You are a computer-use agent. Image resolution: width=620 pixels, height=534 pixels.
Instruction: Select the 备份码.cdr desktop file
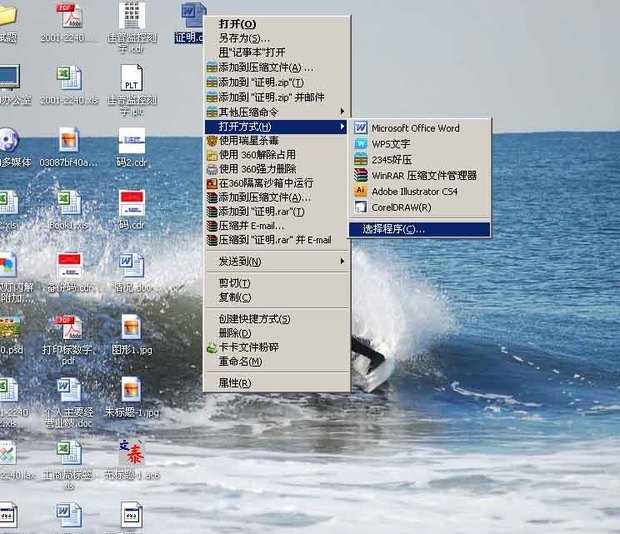[70, 266]
